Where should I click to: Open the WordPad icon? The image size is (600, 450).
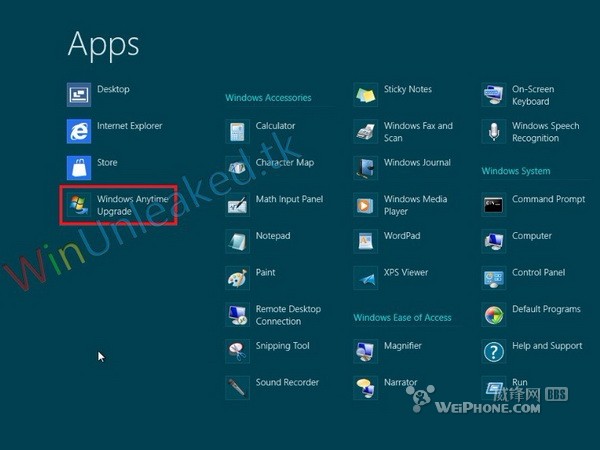click(x=366, y=241)
